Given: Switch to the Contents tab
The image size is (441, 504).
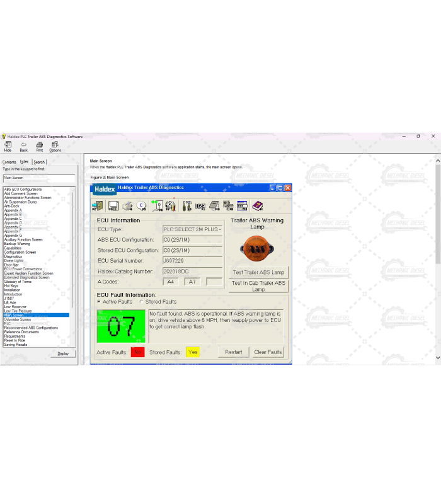Looking at the screenshot, I should coord(9,163).
